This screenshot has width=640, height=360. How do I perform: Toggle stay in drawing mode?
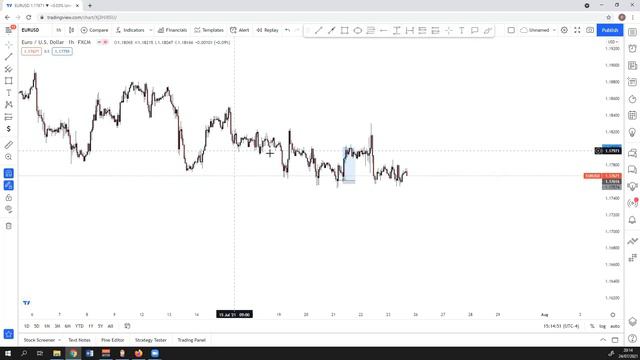(9, 186)
